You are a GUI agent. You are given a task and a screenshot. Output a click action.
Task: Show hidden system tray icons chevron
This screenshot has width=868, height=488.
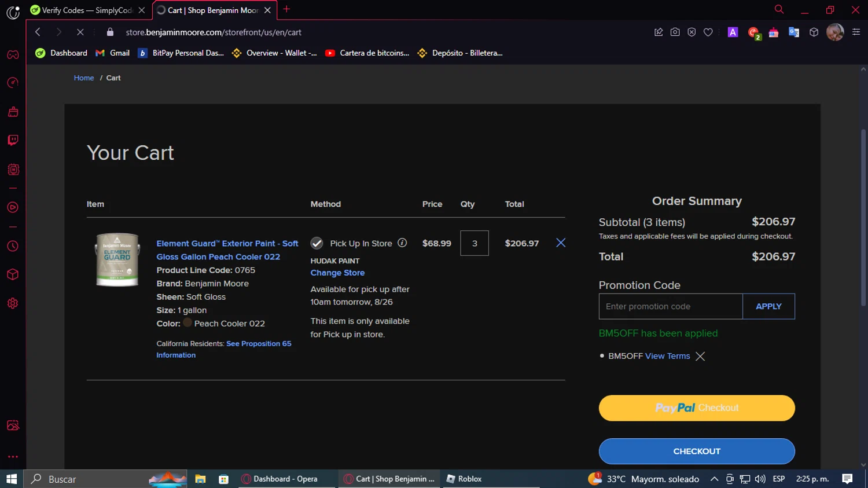(x=714, y=479)
